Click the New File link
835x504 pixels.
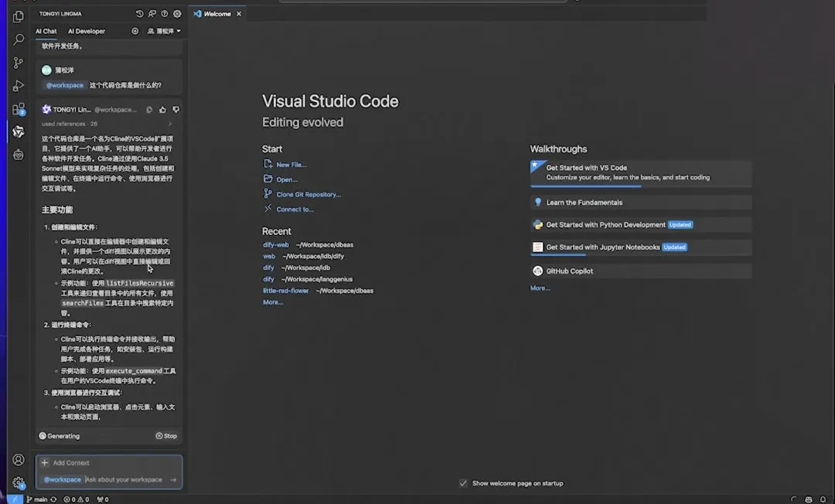click(x=291, y=165)
